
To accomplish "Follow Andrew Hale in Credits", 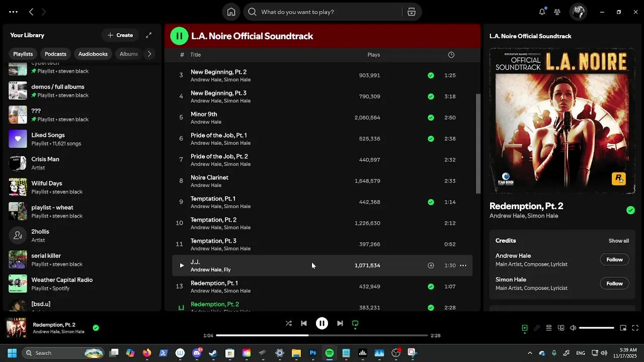I will [614, 259].
